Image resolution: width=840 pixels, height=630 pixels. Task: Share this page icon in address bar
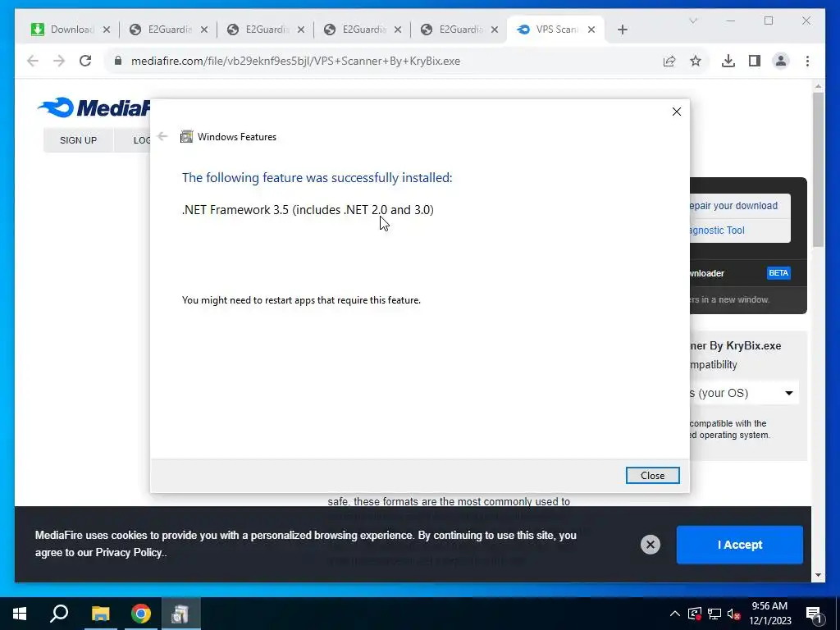click(x=669, y=61)
